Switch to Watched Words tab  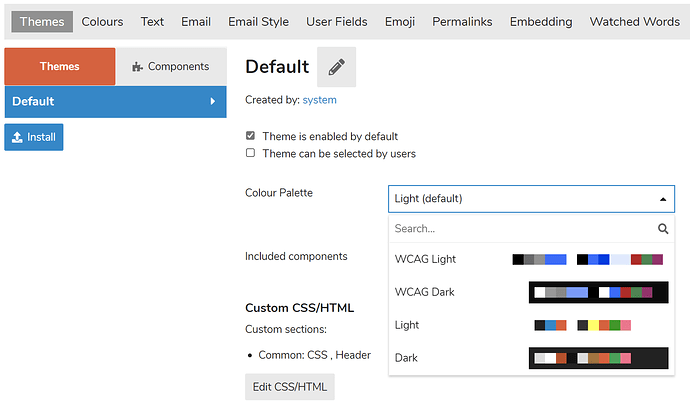[x=635, y=22]
